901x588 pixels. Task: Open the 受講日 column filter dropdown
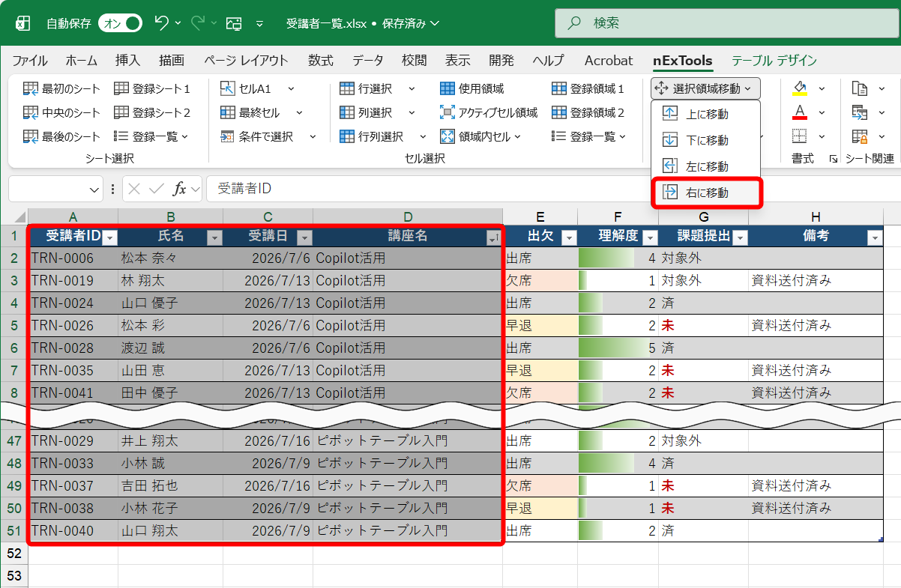(x=304, y=237)
